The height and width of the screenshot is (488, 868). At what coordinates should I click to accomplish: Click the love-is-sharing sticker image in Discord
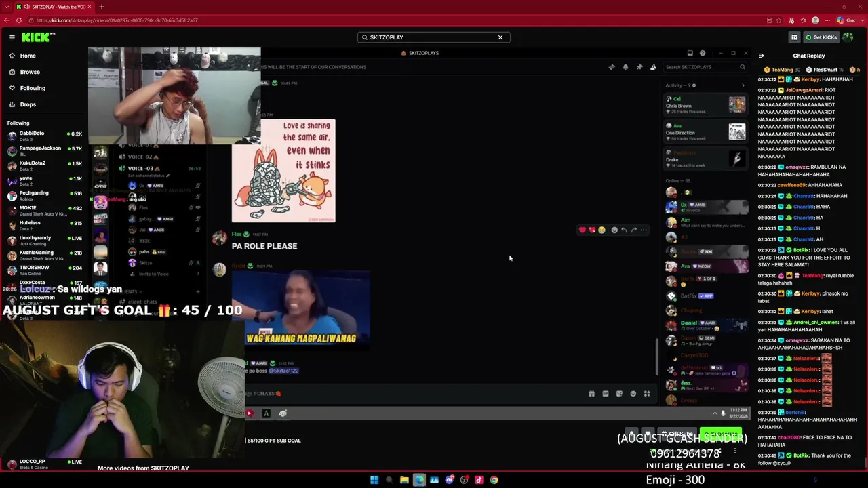point(283,171)
